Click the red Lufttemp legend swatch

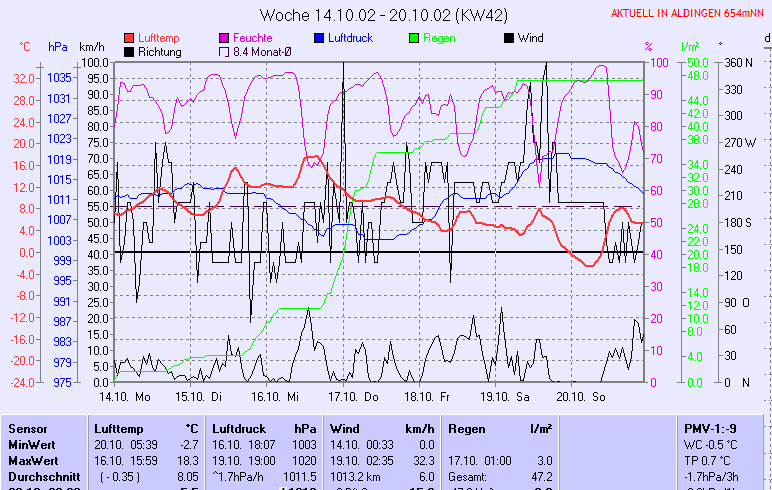point(129,38)
